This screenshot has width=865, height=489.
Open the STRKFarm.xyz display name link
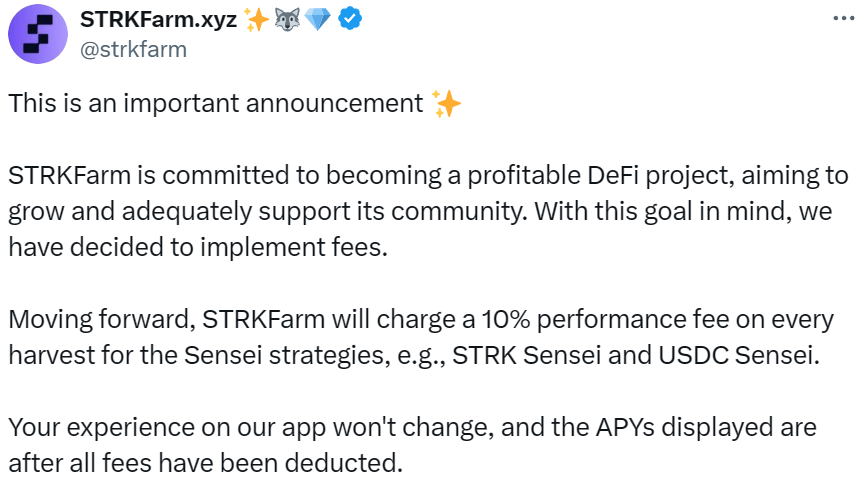(x=158, y=20)
